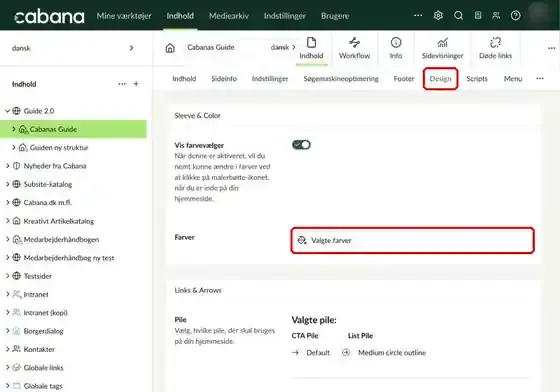This screenshot has height=392, width=560.
Task: Switch to the Design tab
Action: pos(440,79)
